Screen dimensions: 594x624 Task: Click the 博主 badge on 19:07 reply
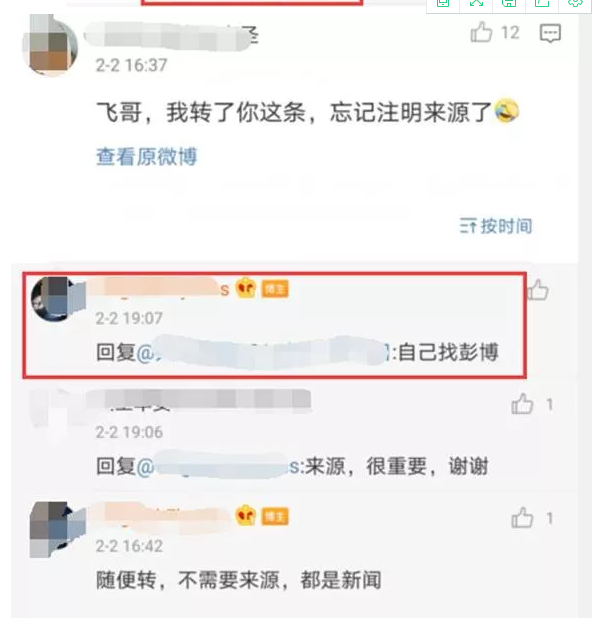click(x=275, y=289)
